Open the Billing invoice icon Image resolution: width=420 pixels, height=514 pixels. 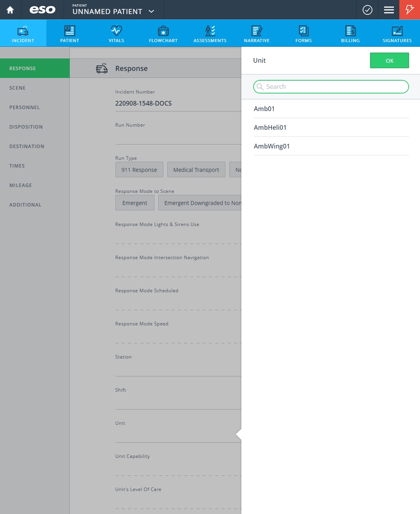(350, 31)
